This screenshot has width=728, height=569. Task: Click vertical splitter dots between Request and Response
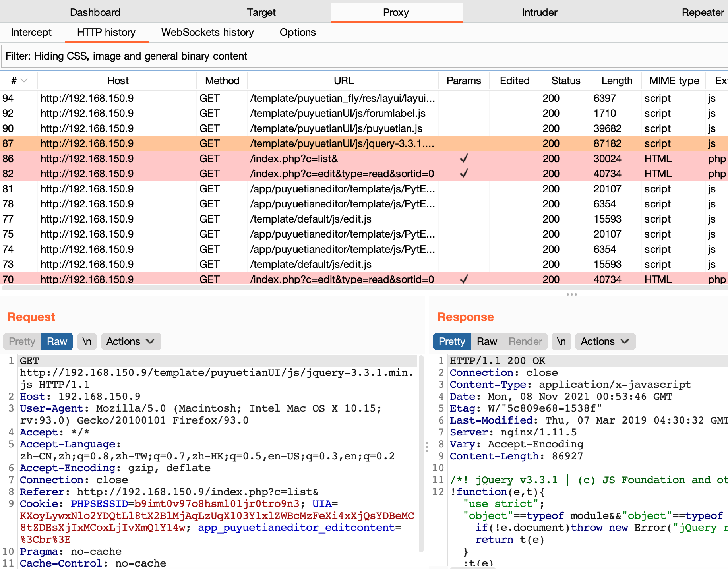(427, 447)
